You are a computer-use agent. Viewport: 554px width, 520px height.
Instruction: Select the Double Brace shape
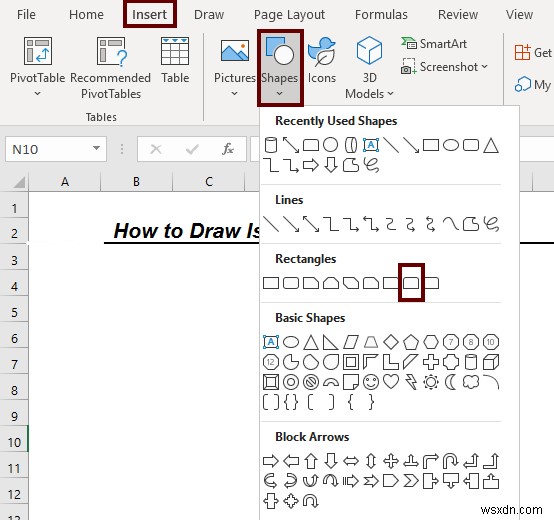[291, 402]
